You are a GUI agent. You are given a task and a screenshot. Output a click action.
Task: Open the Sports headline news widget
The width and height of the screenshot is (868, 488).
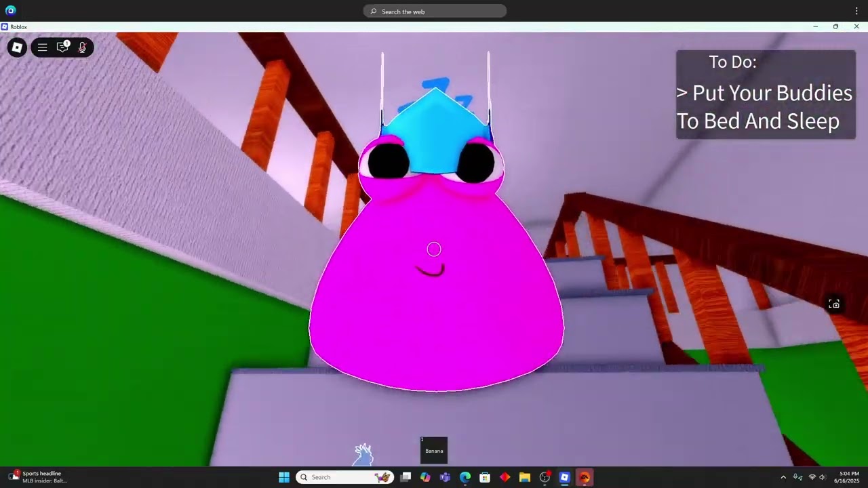coord(37,477)
